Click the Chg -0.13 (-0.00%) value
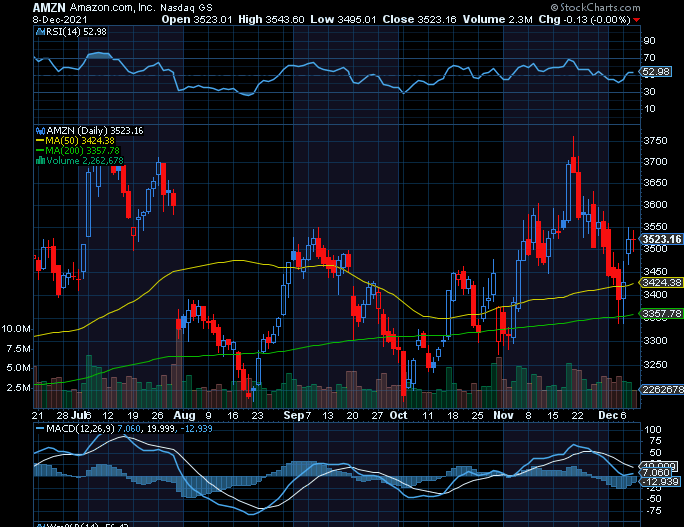The image size is (684, 527). pyautogui.click(x=585, y=20)
